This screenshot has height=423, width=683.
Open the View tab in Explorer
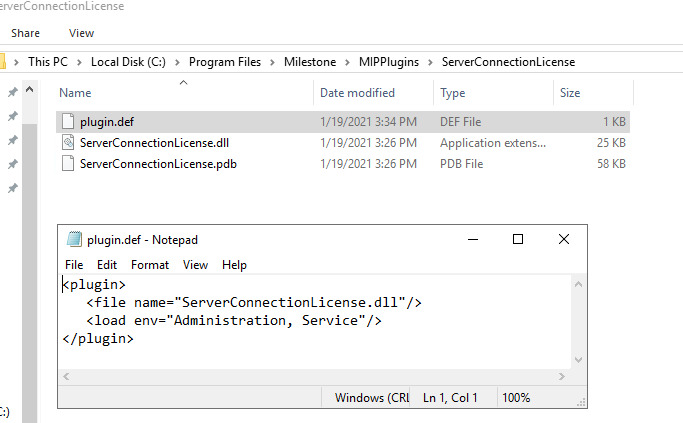82,33
